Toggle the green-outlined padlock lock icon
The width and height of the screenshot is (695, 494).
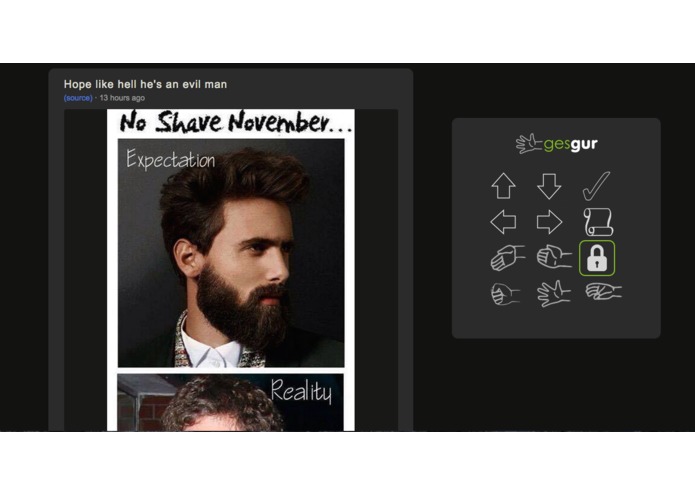tap(597, 258)
